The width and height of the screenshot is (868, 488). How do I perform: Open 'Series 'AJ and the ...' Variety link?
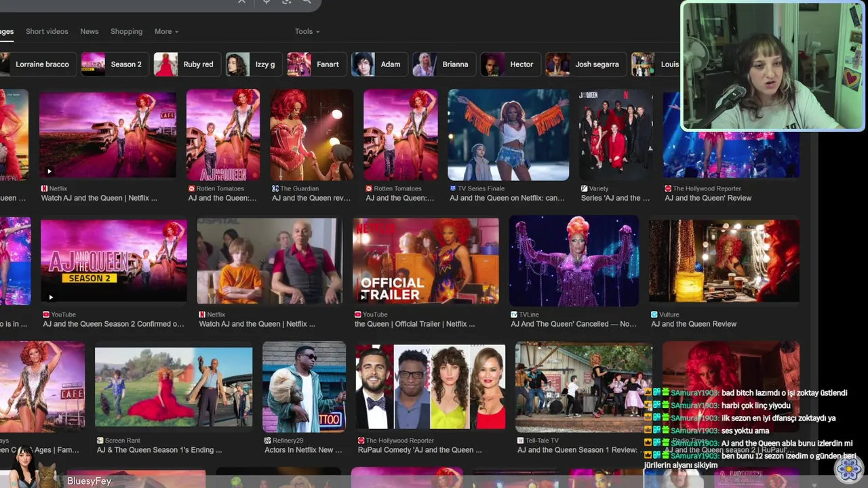[x=615, y=198]
